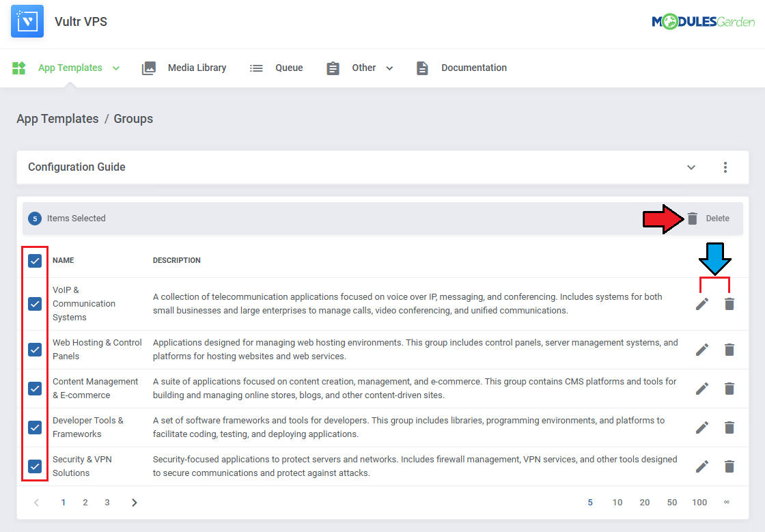The height and width of the screenshot is (532, 765).
Task: Expand the Other menu dropdown chevron
Action: tap(389, 68)
